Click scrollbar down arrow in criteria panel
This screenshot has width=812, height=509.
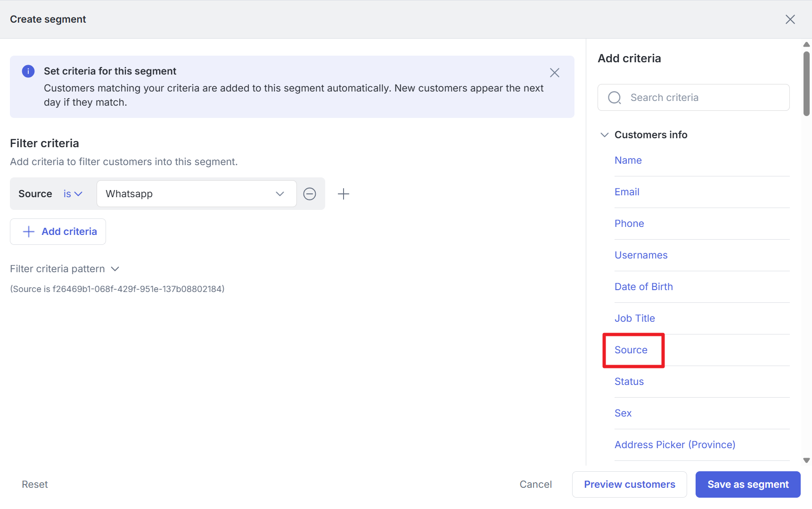tap(806, 460)
